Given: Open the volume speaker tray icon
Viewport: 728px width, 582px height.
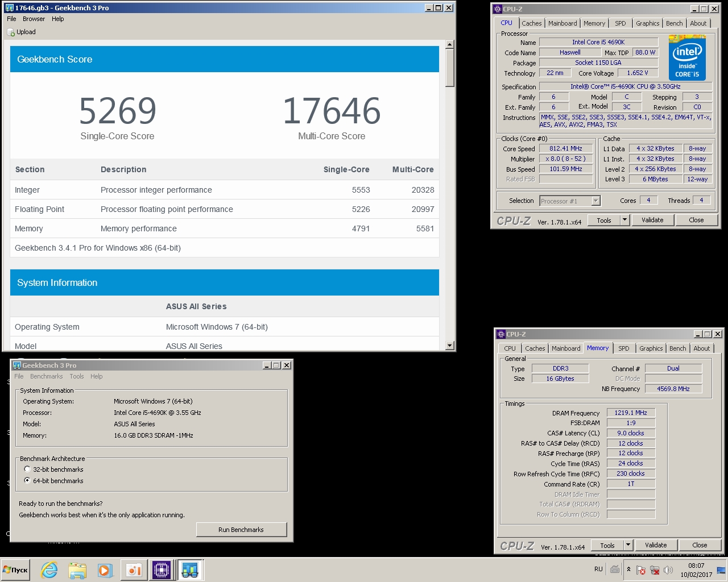Looking at the screenshot, I should (668, 569).
